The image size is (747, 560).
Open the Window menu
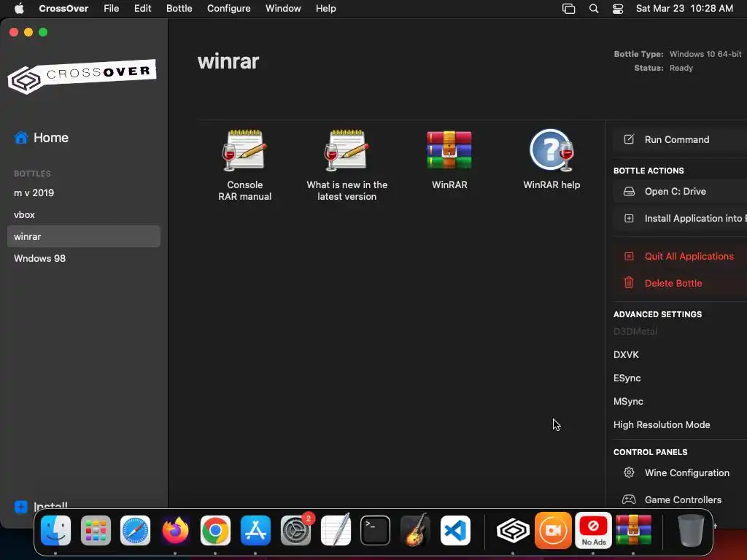(x=283, y=9)
